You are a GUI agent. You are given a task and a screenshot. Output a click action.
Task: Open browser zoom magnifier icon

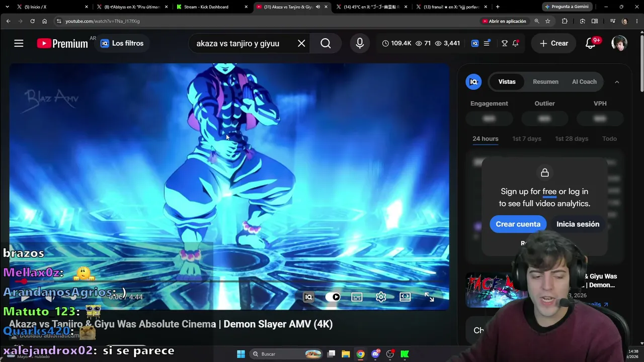click(537, 21)
